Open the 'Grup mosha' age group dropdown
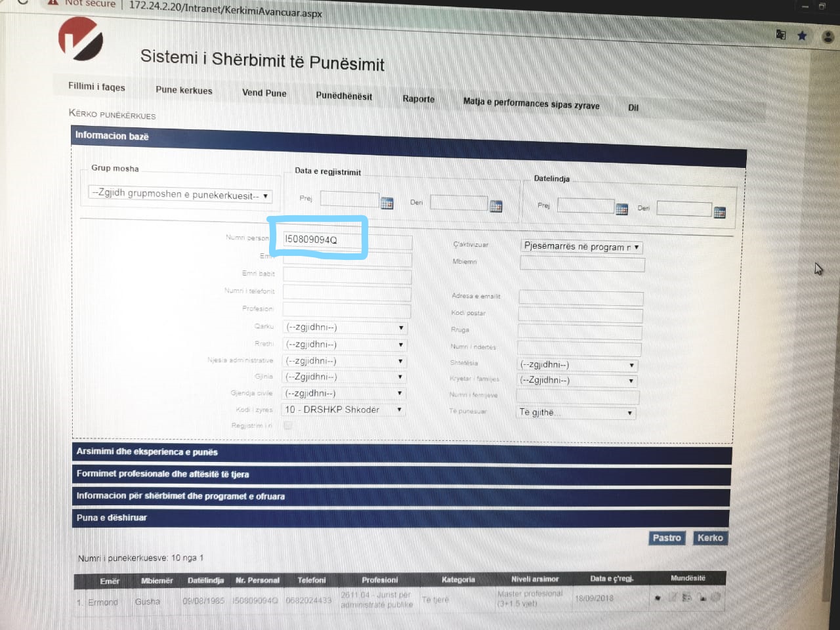This screenshot has width=840, height=630. [180, 195]
